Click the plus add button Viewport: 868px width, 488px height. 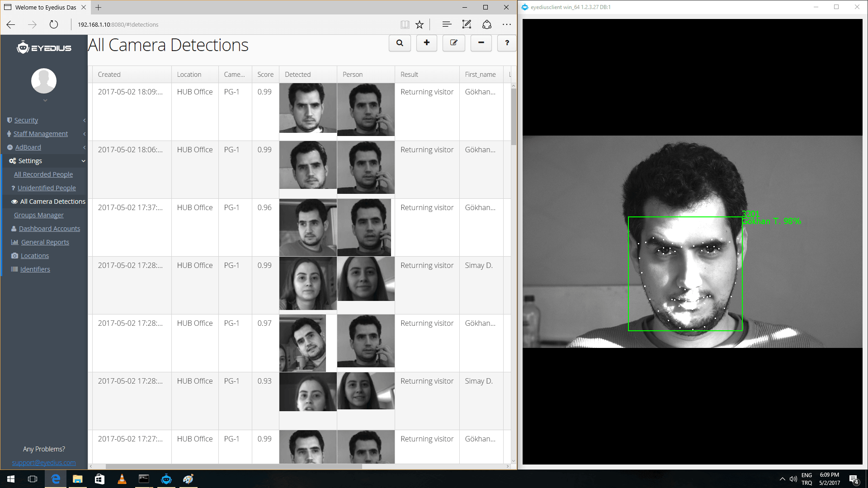(426, 43)
